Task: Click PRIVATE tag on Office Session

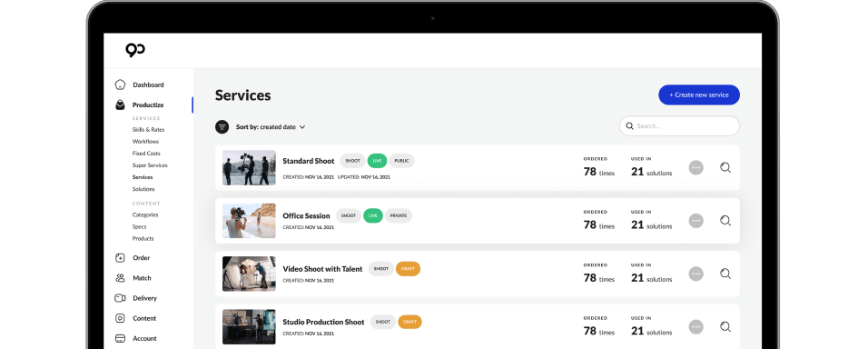Action: click(398, 215)
